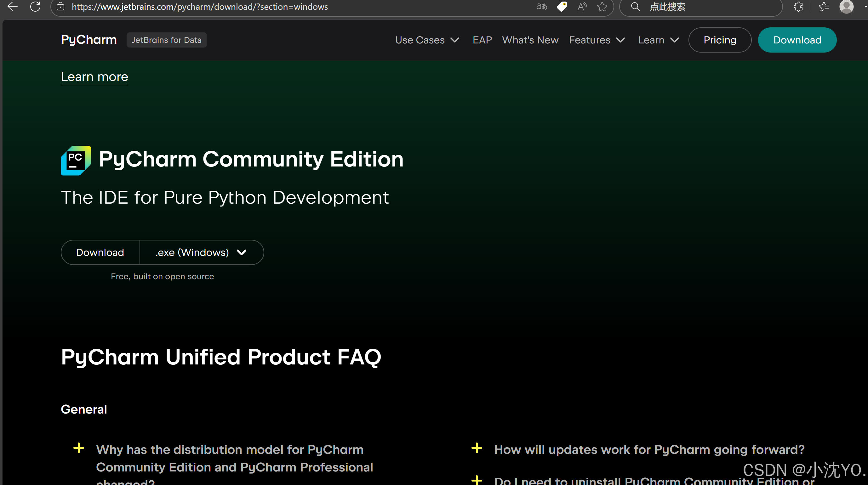Open the browser extensions puzzle icon
The height and width of the screenshot is (485, 868).
pos(798,6)
